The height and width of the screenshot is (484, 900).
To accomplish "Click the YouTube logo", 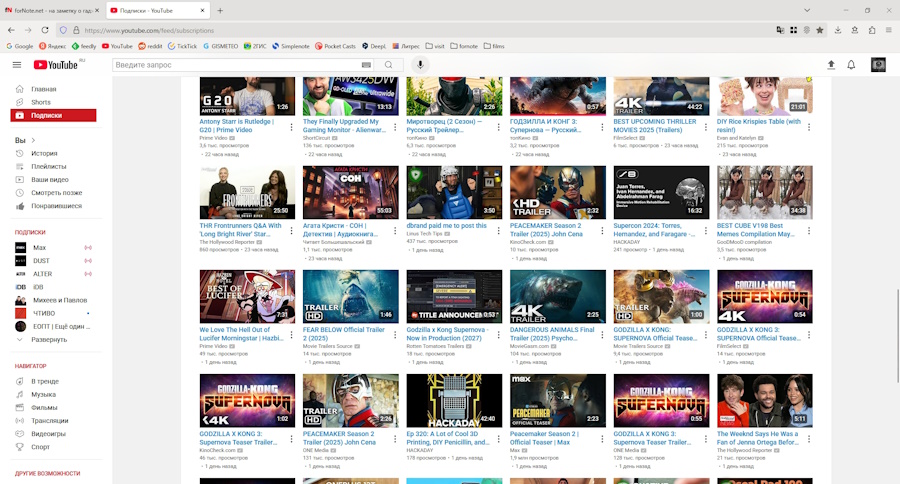I will 56,65.
